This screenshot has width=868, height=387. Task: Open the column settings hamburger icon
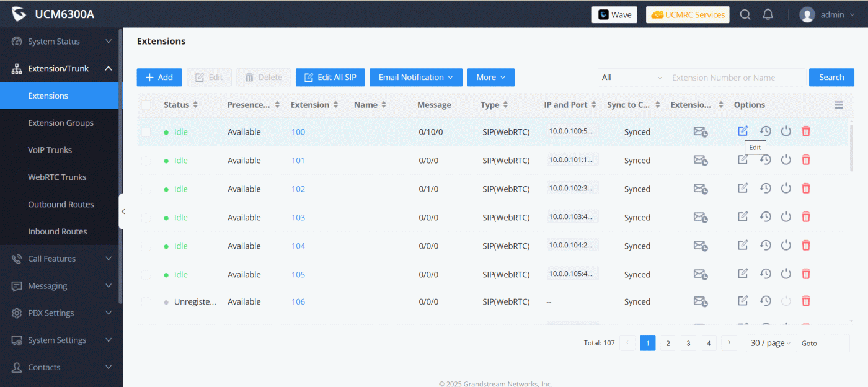(x=838, y=105)
